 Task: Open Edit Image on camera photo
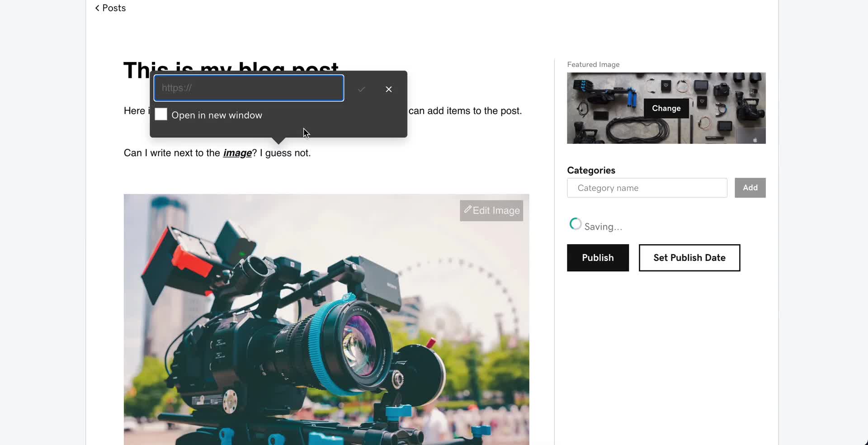[491, 211]
